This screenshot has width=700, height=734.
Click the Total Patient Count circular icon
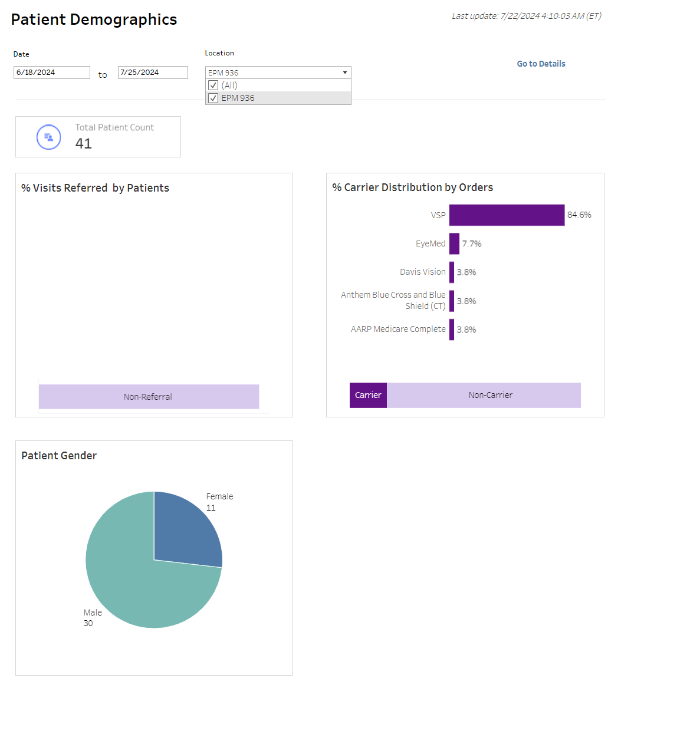point(48,137)
